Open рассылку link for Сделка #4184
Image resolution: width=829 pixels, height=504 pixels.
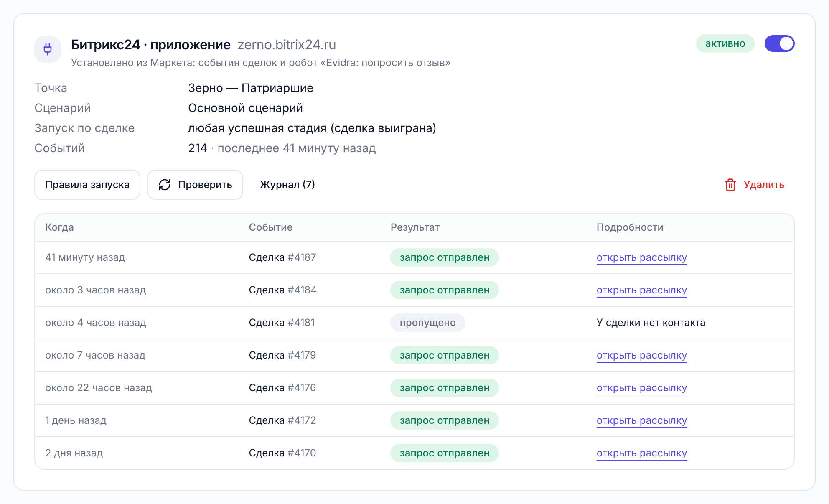click(x=641, y=290)
